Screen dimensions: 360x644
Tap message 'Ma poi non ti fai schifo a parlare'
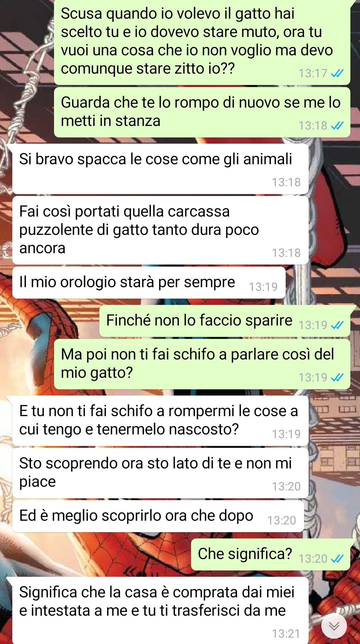point(202,364)
